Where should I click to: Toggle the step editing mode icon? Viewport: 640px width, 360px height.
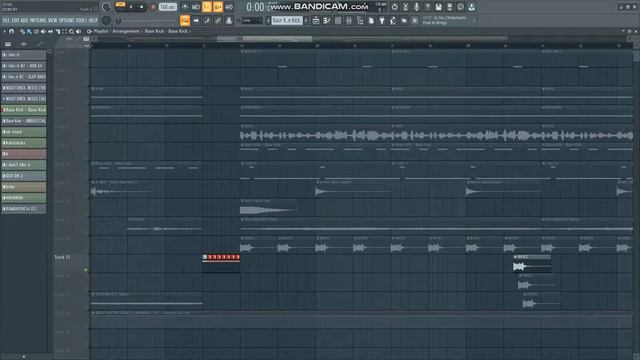pos(207,20)
